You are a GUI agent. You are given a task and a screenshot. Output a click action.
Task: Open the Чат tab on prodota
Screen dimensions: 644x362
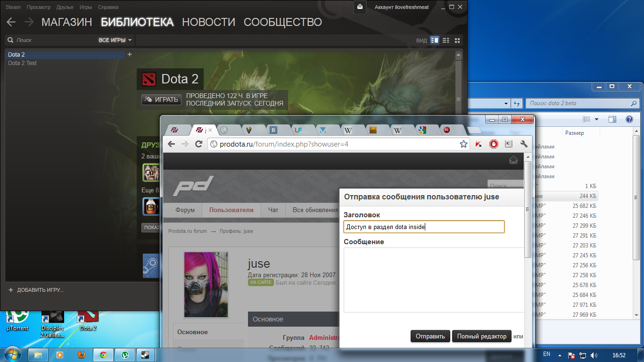(273, 210)
